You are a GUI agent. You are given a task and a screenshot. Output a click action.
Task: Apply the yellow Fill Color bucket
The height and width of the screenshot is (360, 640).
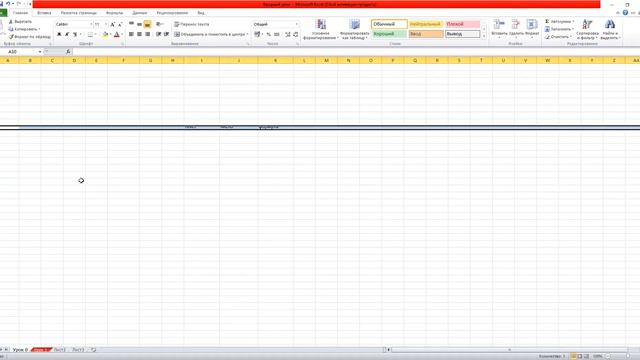coord(105,34)
